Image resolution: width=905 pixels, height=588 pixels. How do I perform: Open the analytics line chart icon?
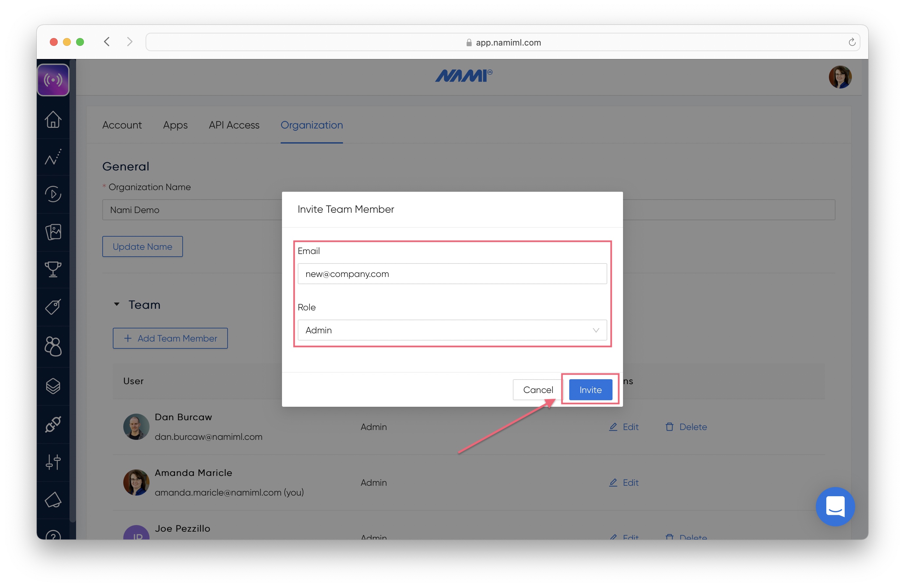point(53,157)
